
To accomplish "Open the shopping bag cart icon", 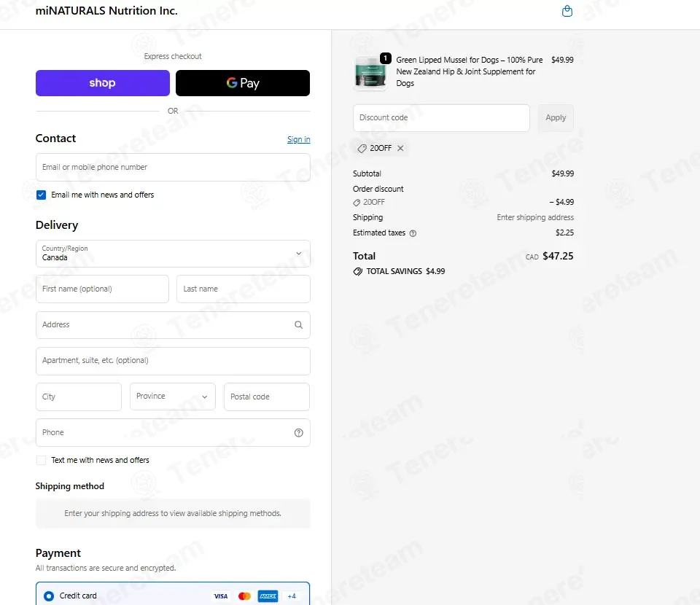I will (x=567, y=11).
